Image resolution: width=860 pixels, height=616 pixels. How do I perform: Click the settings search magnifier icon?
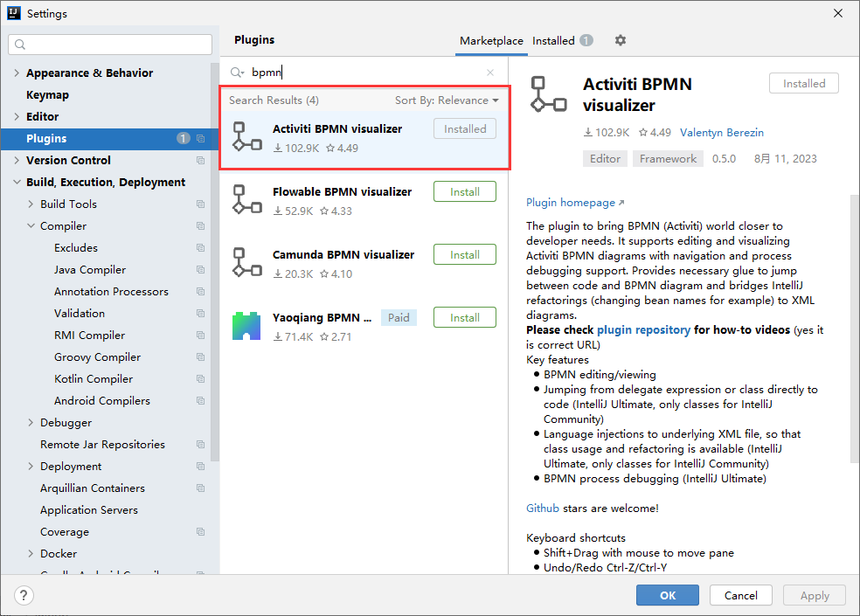[20, 45]
